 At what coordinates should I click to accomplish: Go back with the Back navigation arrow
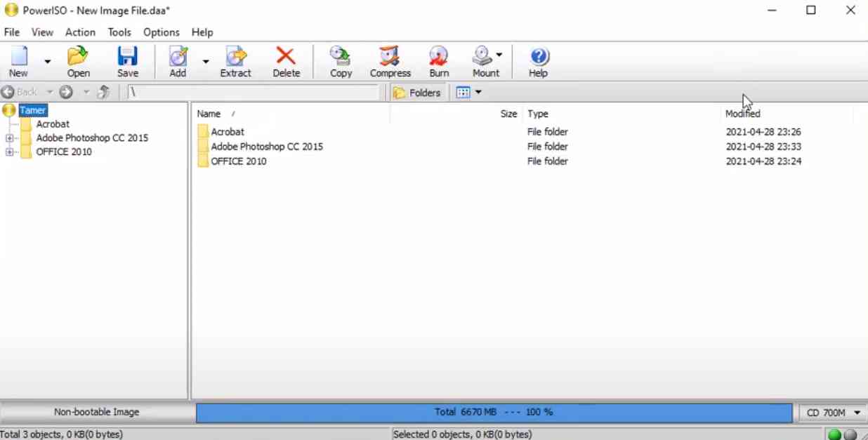tap(20, 92)
